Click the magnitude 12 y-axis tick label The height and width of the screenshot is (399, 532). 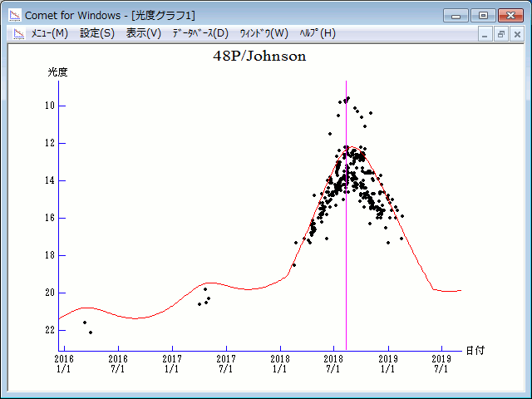tap(50, 143)
